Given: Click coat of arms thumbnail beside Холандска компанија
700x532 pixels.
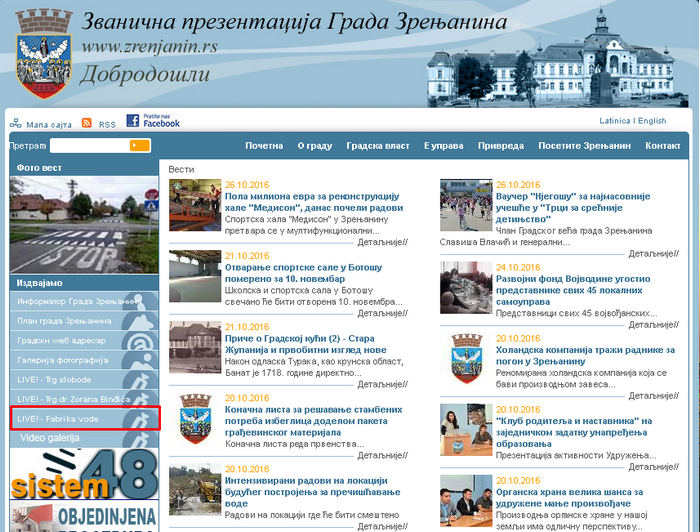Looking at the screenshot, I should pyautogui.click(x=467, y=358).
